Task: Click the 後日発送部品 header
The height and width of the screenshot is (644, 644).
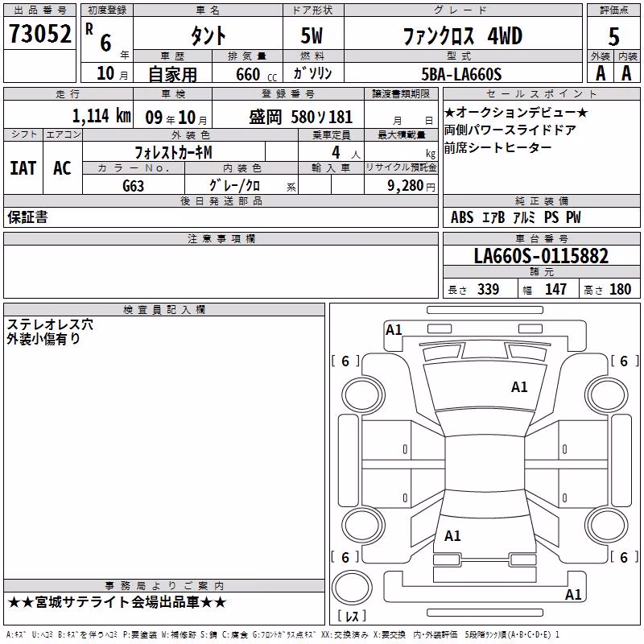Action: pos(221,200)
